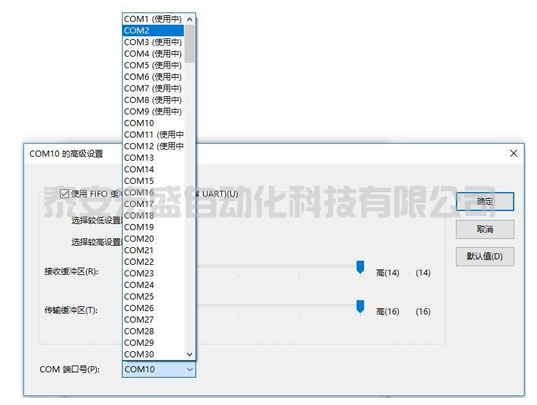537x405 pixels.
Task: Confirm with the 确定 button
Action: (485, 201)
